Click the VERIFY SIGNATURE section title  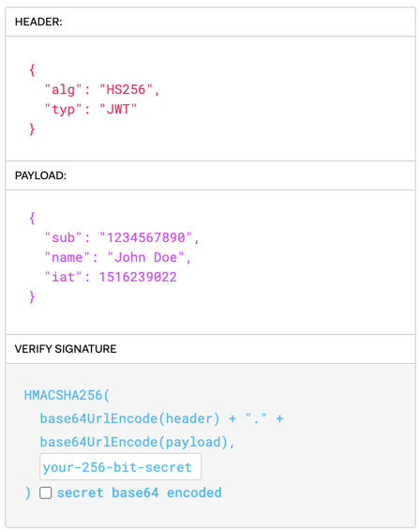pyautogui.click(x=66, y=349)
